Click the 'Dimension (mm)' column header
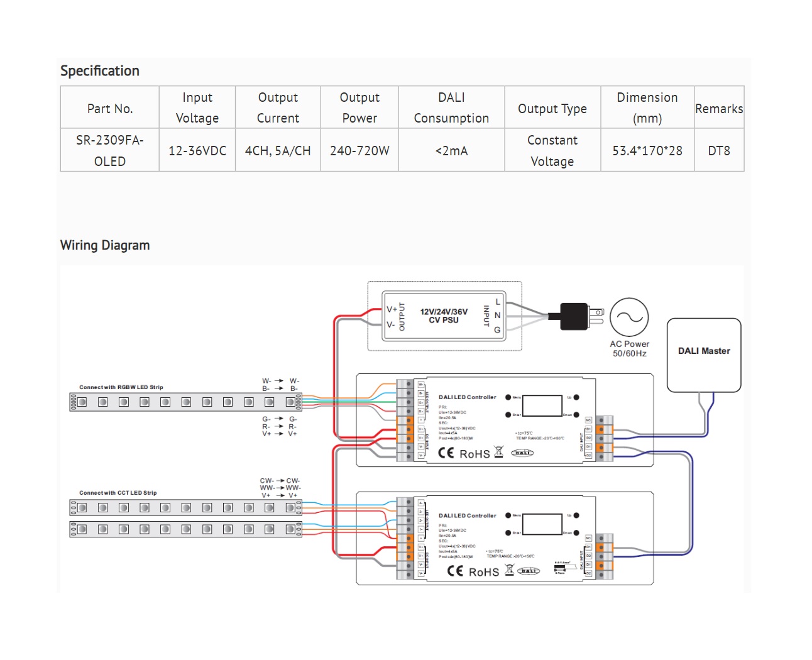The image size is (812, 660). (x=647, y=107)
